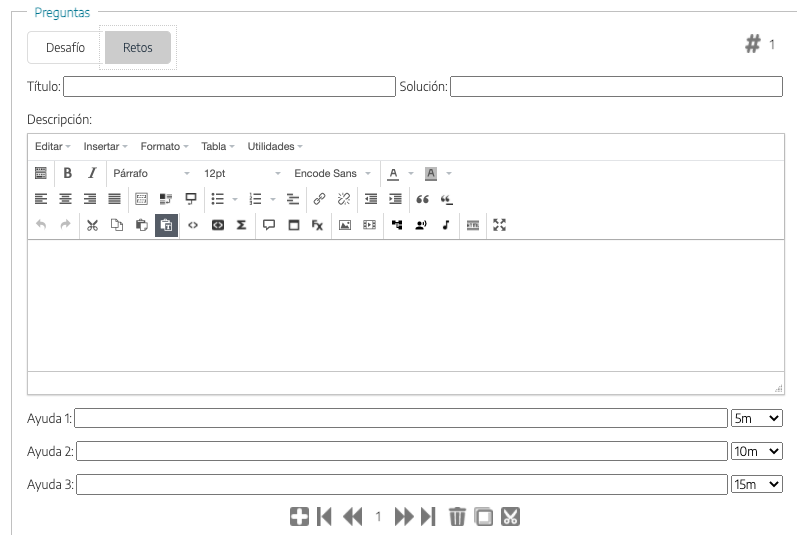Open the text color picker

pyautogui.click(x=394, y=173)
